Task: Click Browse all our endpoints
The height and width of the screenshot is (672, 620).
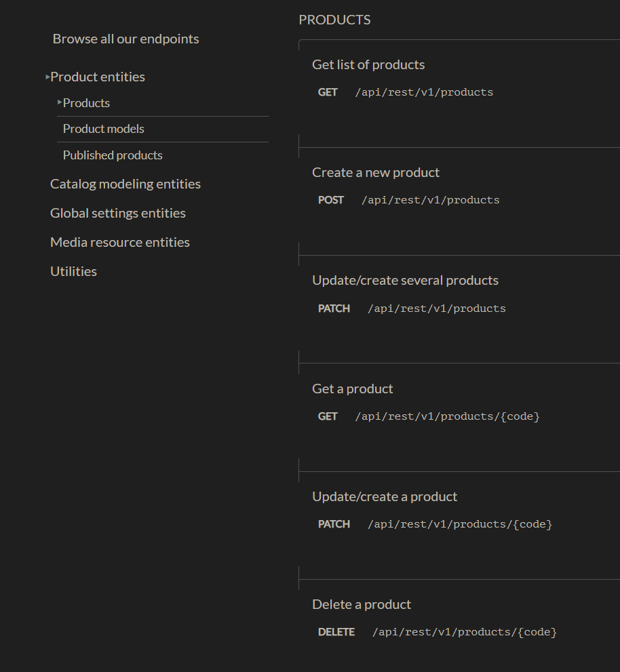Action: (x=125, y=39)
